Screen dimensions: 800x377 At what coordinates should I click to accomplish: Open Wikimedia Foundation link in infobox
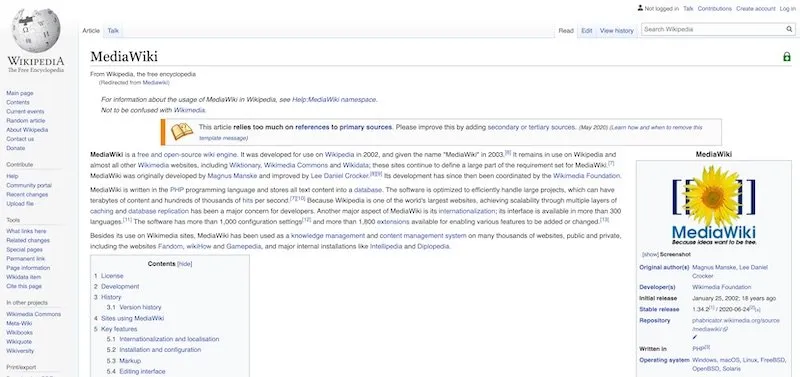coord(721,287)
